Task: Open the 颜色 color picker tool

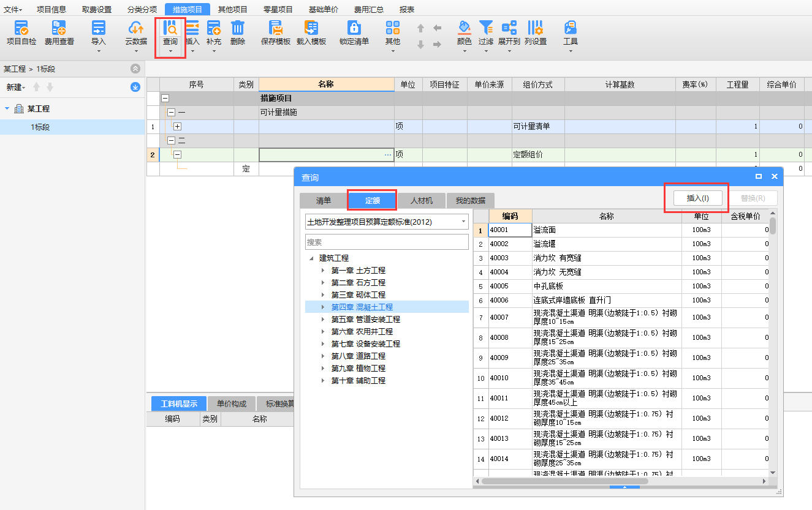Action: [465, 28]
